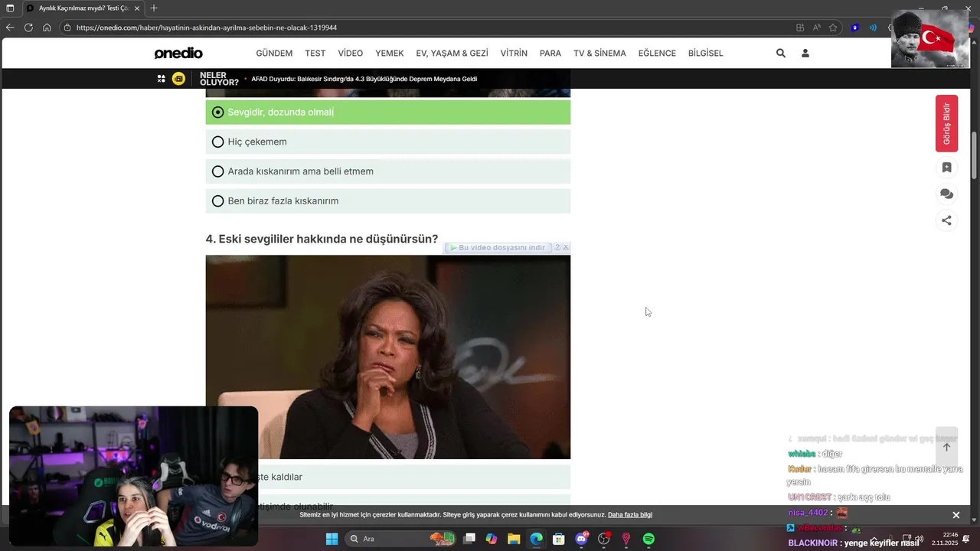
Task: Open Spotify from taskbar
Action: coord(648,539)
